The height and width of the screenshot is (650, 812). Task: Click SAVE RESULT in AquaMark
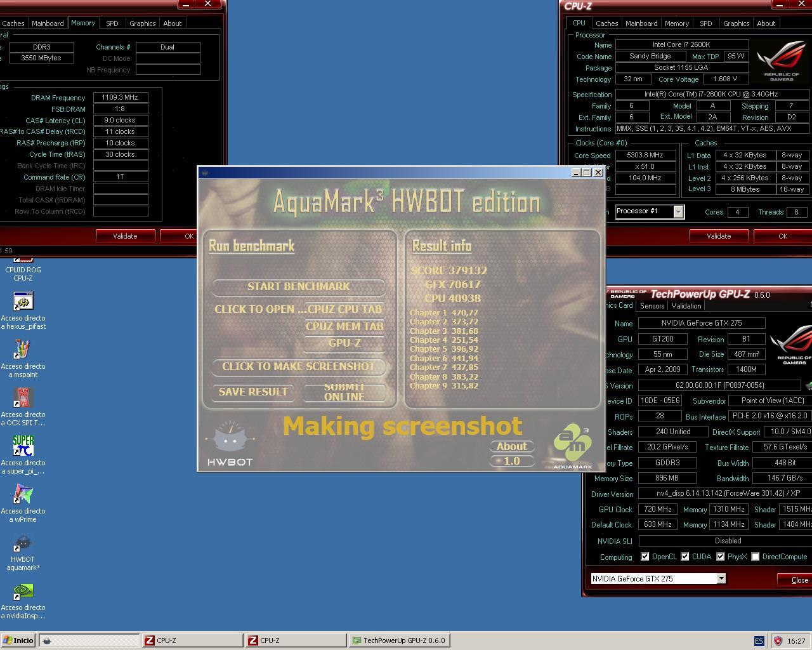[253, 392]
